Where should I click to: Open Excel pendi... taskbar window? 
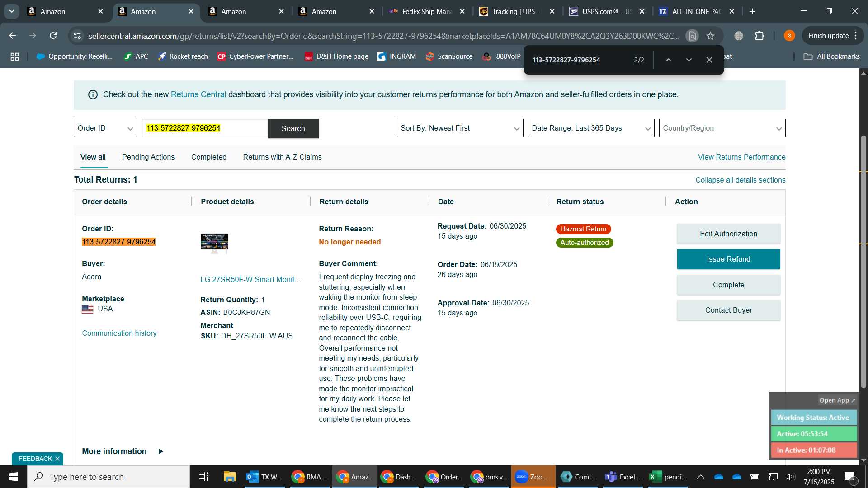point(668,477)
